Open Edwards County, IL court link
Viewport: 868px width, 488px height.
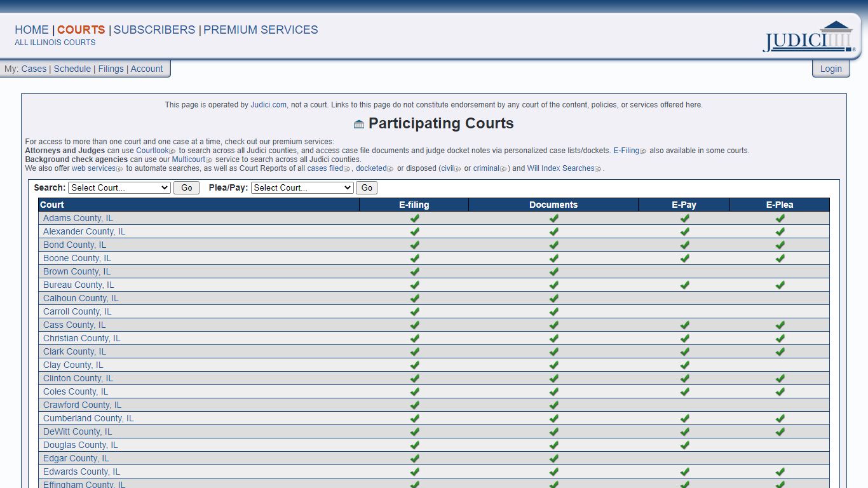point(81,471)
